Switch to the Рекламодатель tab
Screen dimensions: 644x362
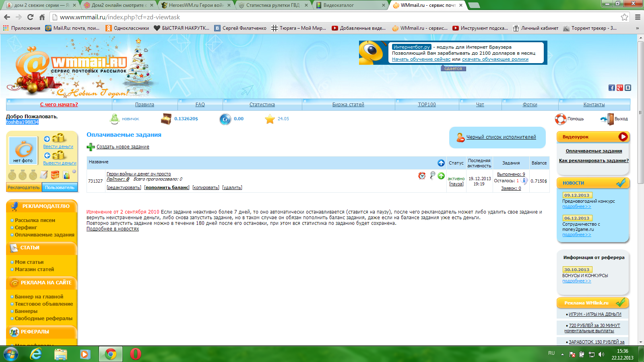click(x=24, y=187)
